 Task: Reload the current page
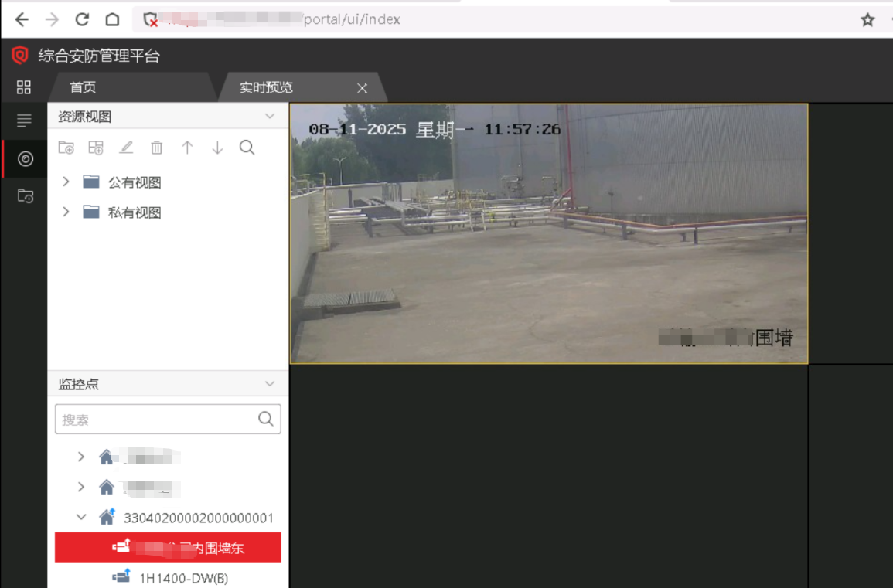82,19
